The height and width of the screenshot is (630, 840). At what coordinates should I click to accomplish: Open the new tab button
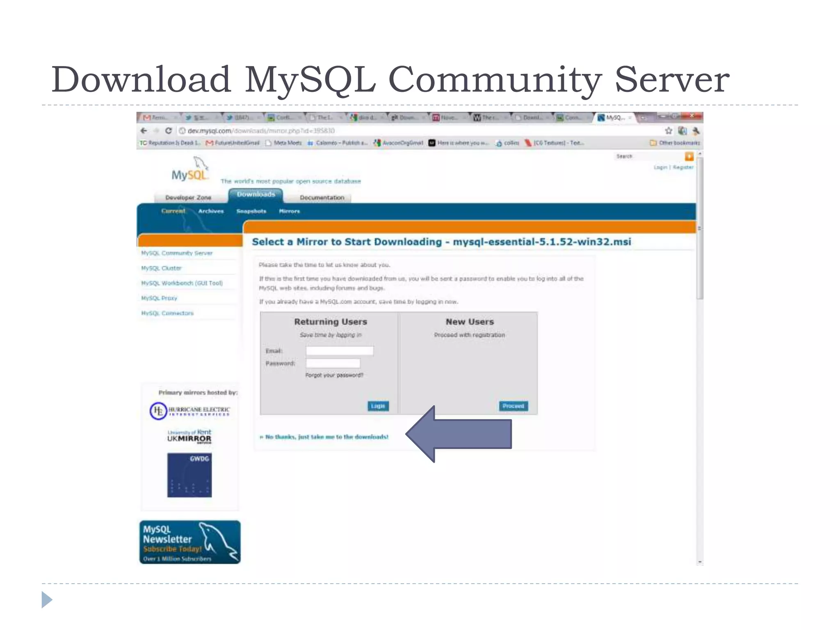coord(644,118)
